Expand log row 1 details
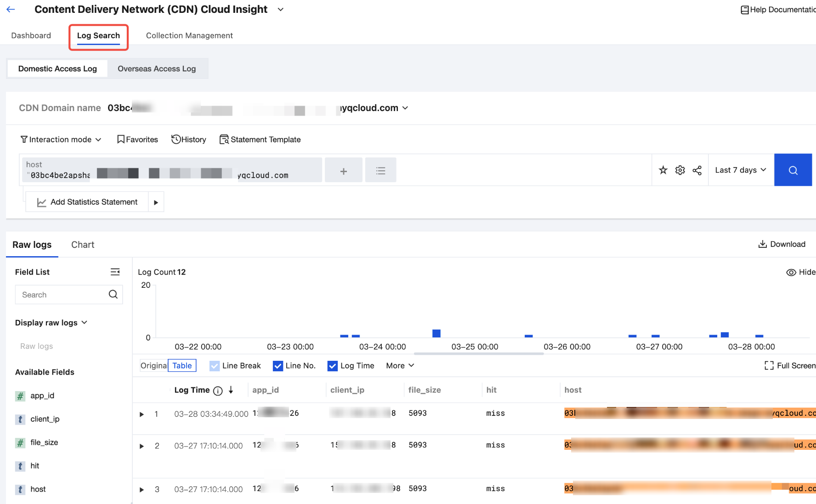Viewport: 816px width, 504px height. coord(142,414)
